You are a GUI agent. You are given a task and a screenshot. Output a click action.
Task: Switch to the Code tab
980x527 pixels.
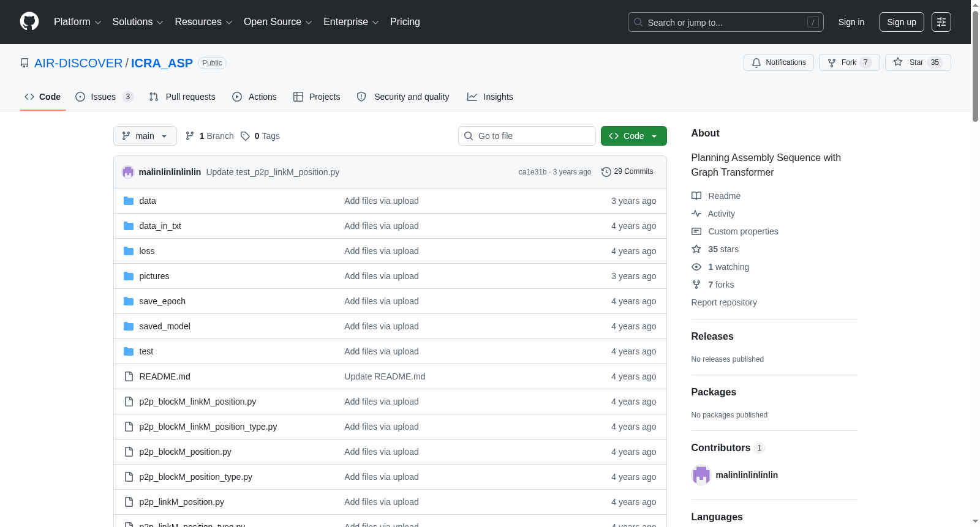click(43, 97)
